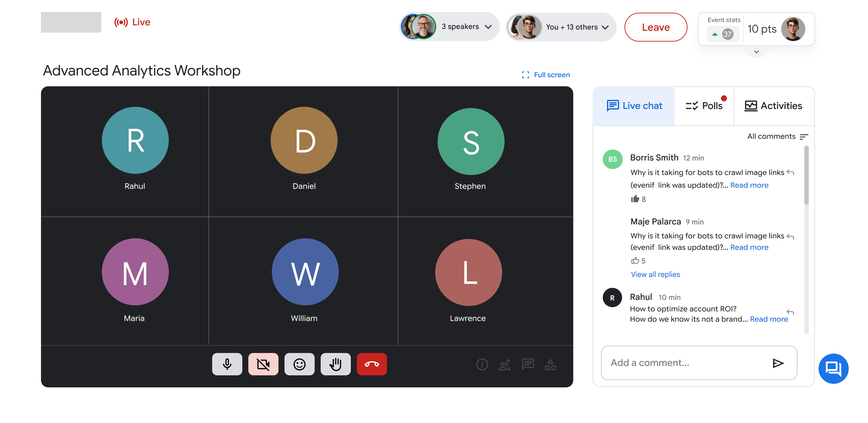The height and width of the screenshot is (423, 868).
Task: Select Maria's video tile avatar
Action: (x=135, y=272)
